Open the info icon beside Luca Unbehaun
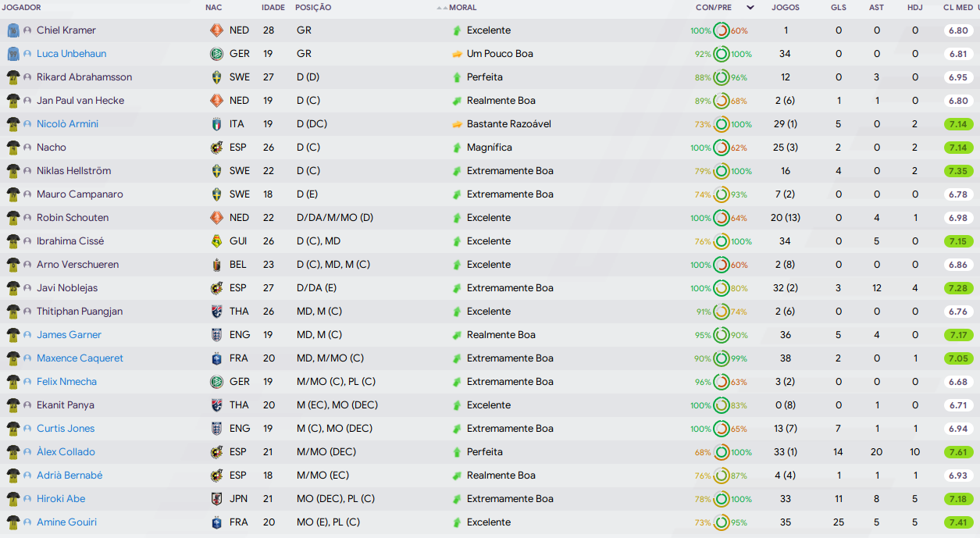 27,54
